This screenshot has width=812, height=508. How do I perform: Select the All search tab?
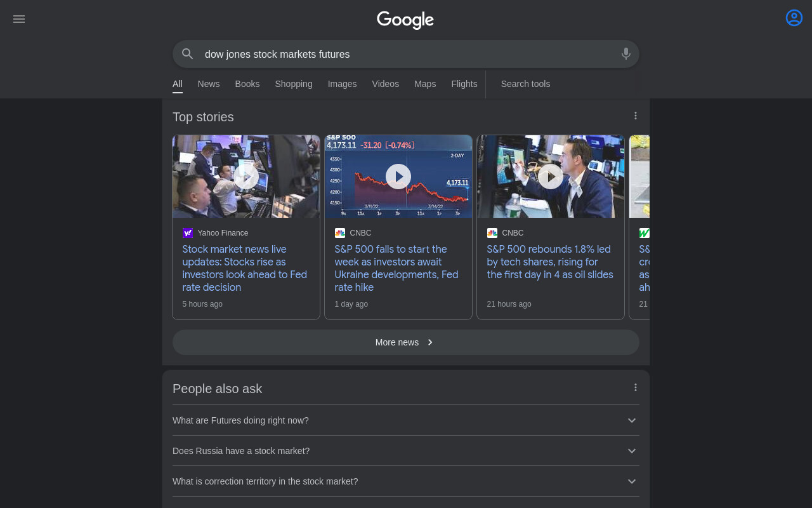178,84
